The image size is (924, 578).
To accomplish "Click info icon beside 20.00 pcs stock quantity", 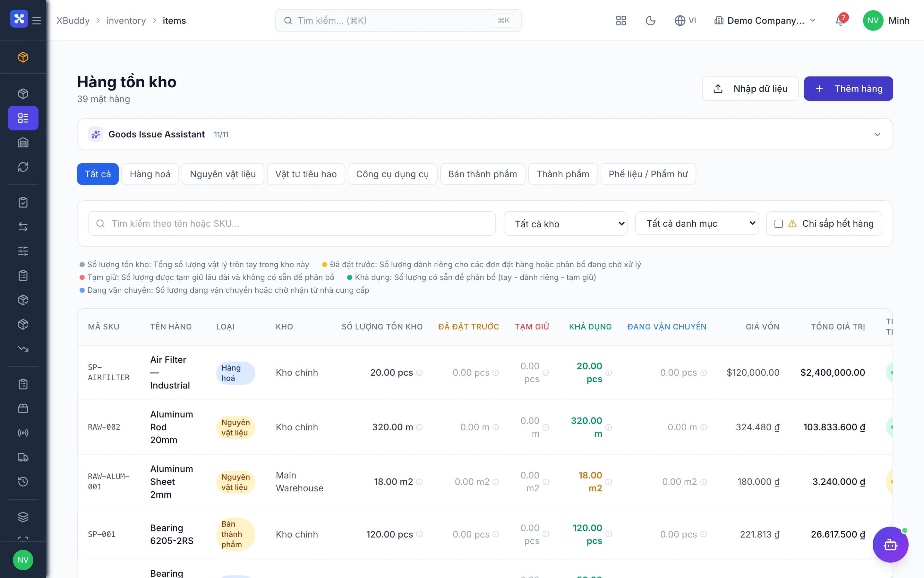I will 419,373.
